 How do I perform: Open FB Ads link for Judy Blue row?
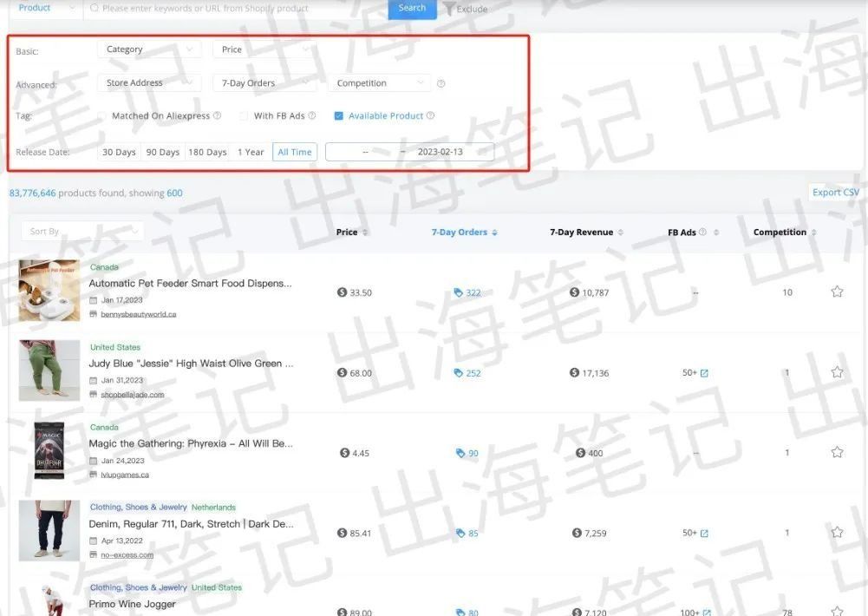[704, 373]
